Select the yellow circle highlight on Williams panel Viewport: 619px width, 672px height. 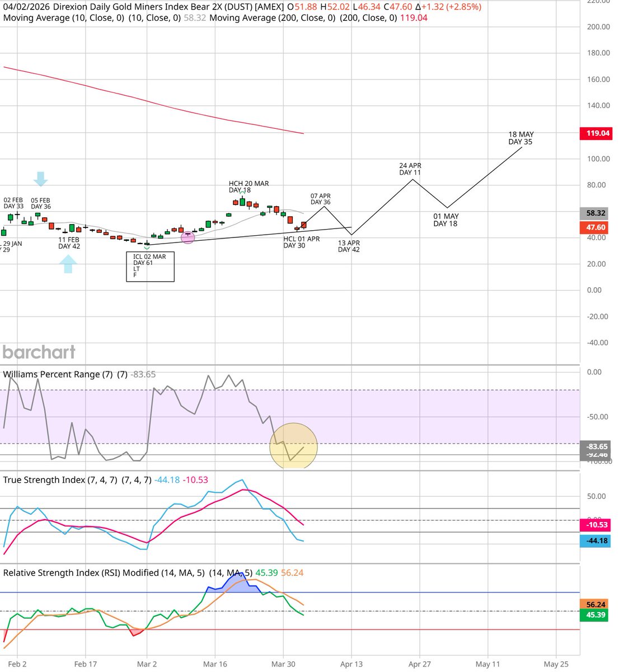pyautogui.click(x=294, y=446)
